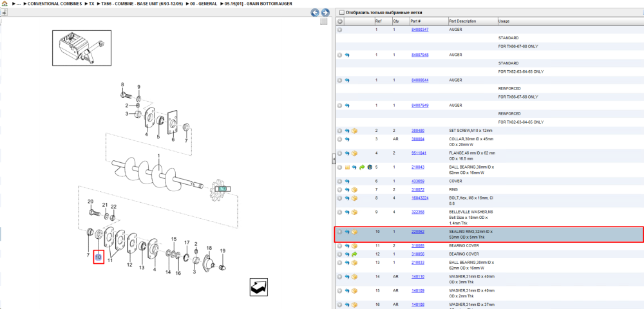Screen dimensions: 644x309
Task: Click the gray square icon in the diagram corner
Action: click(x=324, y=21)
